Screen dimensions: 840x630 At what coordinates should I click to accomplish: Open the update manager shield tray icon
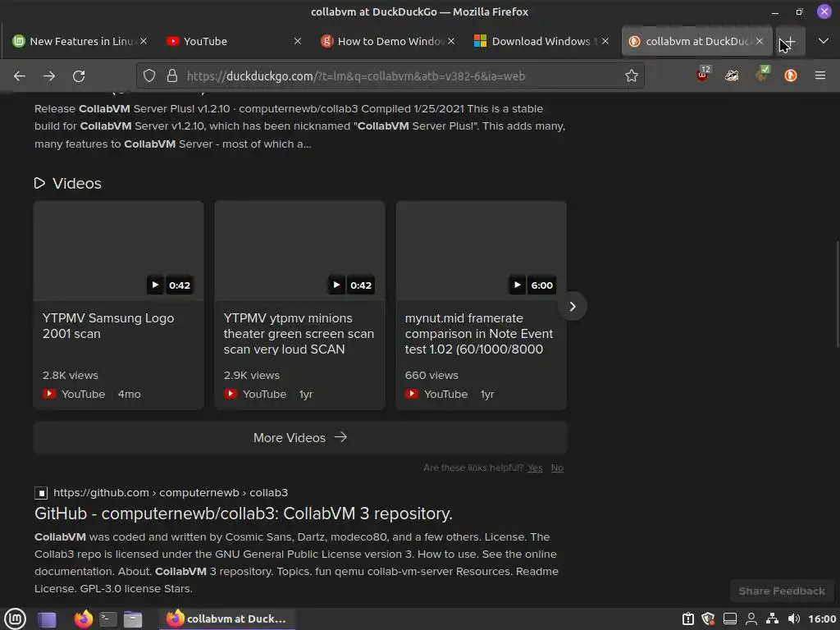pos(708,619)
